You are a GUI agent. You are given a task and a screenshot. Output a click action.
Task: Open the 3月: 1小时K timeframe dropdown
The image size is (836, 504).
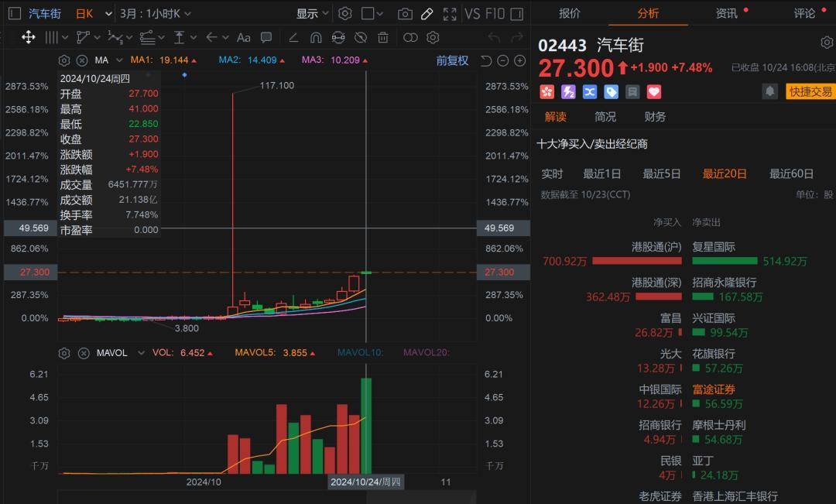pyautogui.click(x=156, y=13)
